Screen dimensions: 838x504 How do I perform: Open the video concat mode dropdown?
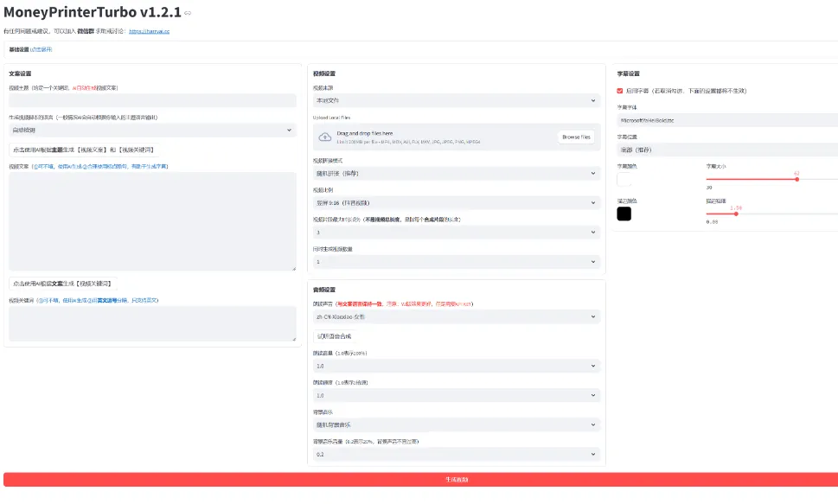click(456, 173)
